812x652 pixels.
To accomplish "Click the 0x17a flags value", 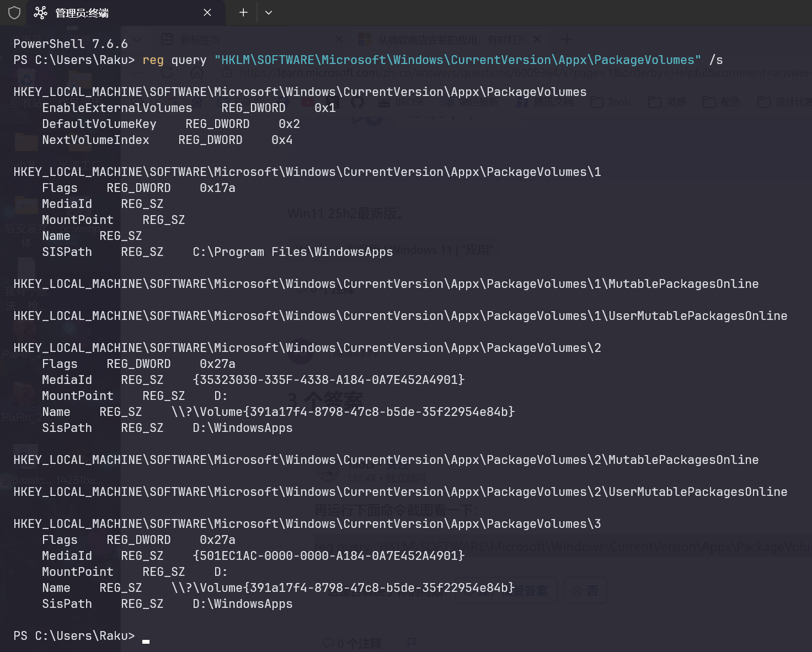I will [x=217, y=188].
